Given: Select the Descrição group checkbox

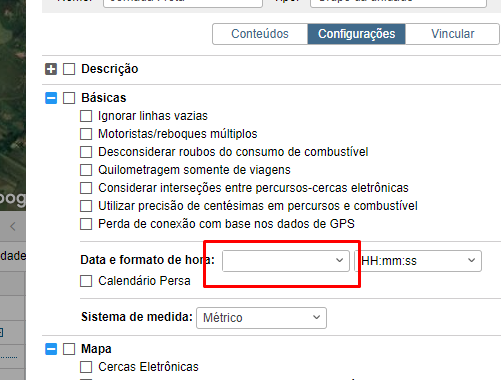Looking at the screenshot, I should [x=69, y=69].
